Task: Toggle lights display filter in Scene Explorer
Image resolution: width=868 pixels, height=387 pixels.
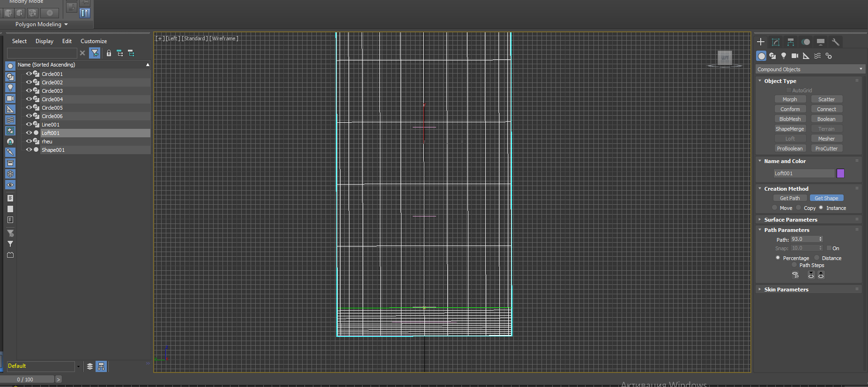Action: [x=10, y=88]
